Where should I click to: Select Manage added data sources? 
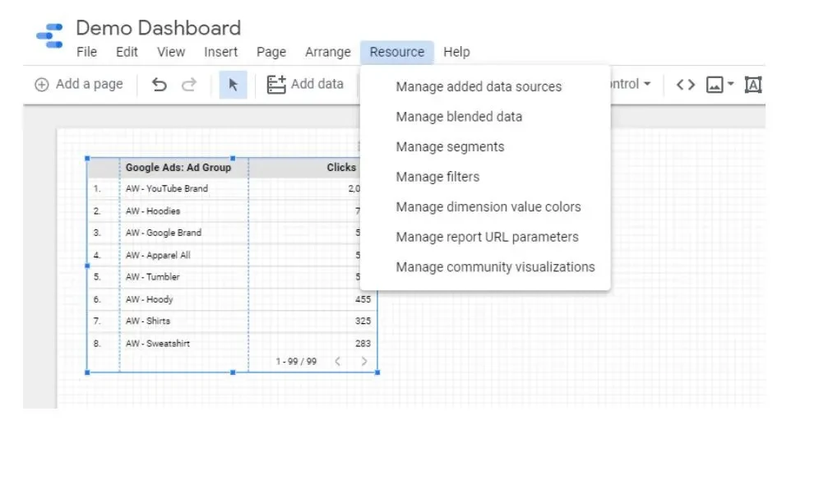pyautogui.click(x=479, y=86)
